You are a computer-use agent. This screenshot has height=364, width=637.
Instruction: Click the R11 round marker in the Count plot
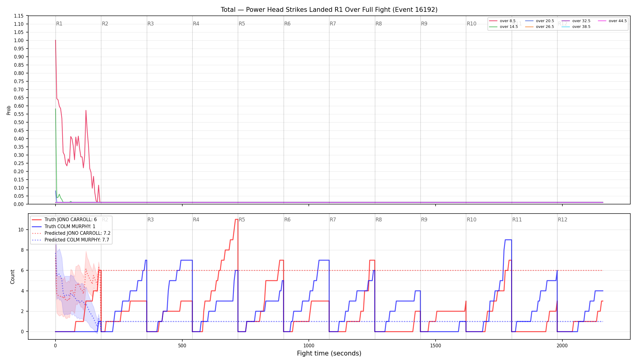[517, 220]
